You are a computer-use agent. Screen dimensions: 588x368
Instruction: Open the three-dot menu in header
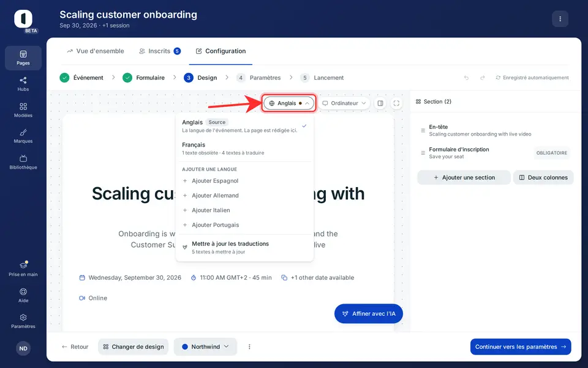tap(560, 19)
